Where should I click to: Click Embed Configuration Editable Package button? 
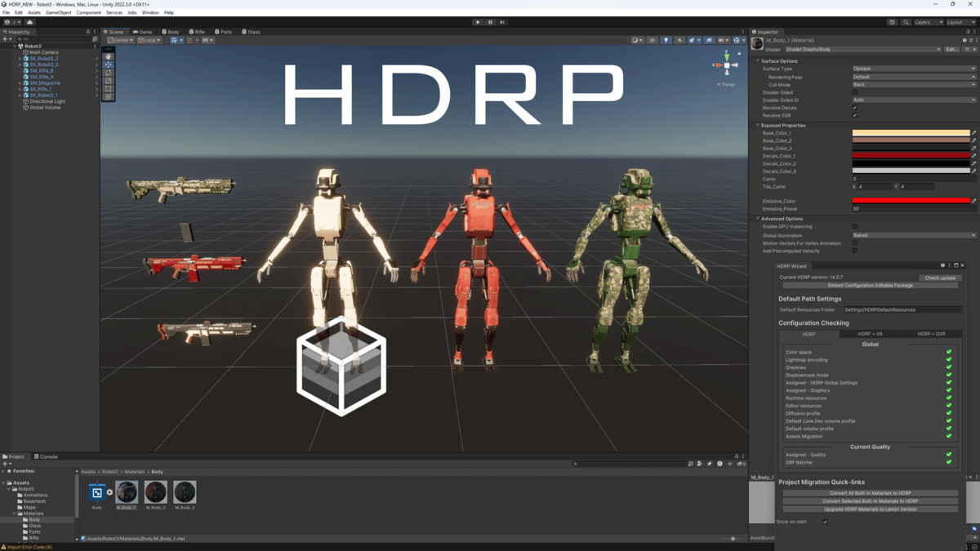tap(871, 286)
